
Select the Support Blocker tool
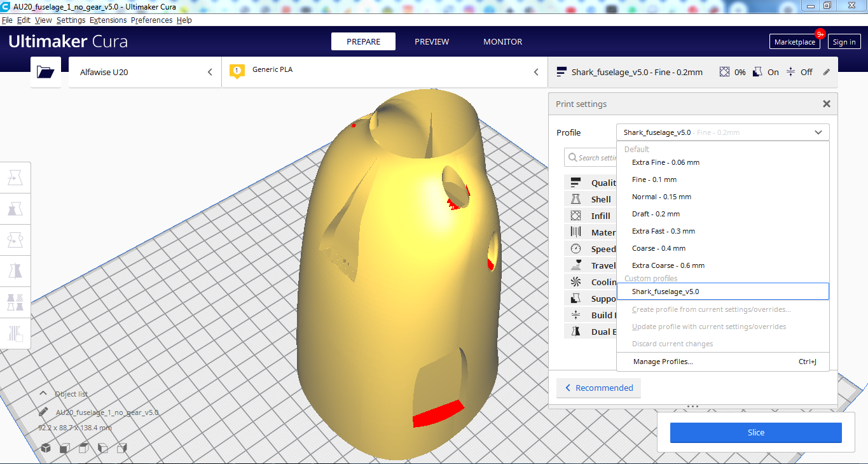[x=15, y=333]
